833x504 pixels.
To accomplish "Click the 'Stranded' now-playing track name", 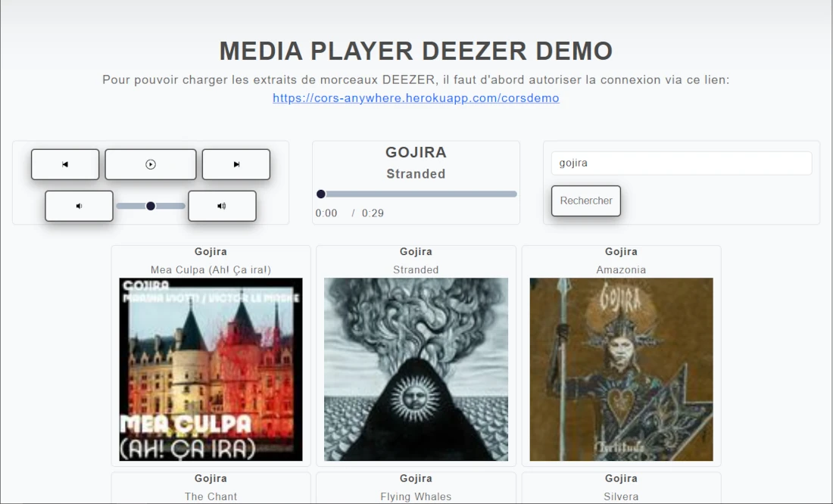I will [416, 173].
